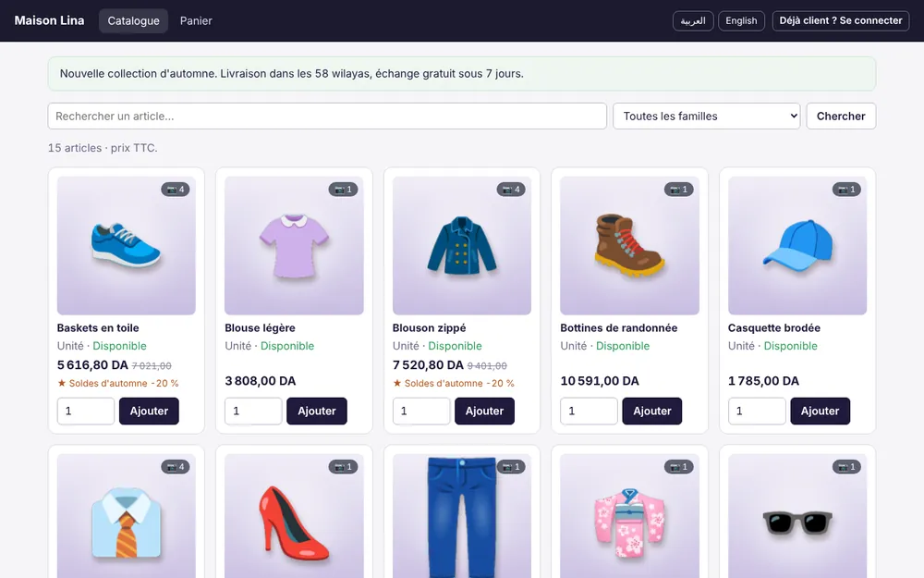Image resolution: width=924 pixels, height=578 pixels.
Task: Click the photo count badge on Casquette brodée
Action: [846, 190]
